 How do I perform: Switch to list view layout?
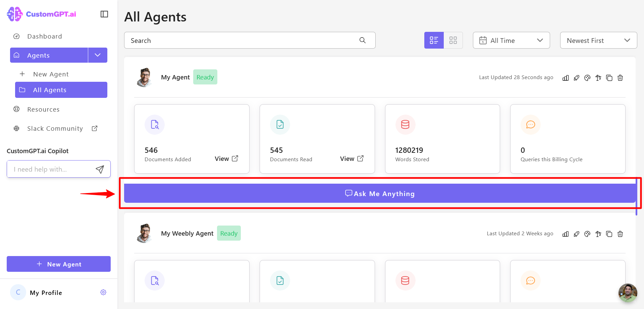click(434, 40)
